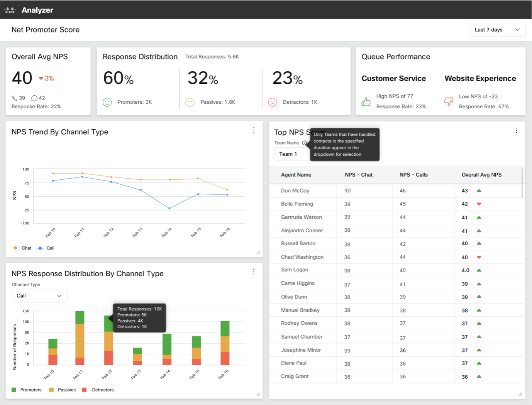Toggle Call series in trend legend
The height and width of the screenshot is (405, 532).
click(x=46, y=248)
